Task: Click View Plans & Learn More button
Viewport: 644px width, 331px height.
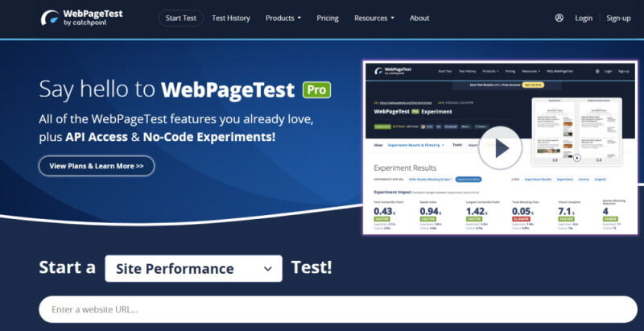Action: click(x=97, y=166)
